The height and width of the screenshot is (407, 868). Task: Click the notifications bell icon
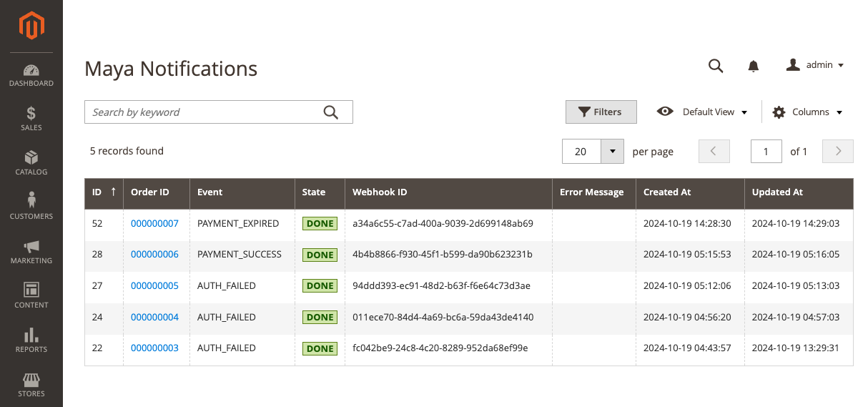[753, 66]
